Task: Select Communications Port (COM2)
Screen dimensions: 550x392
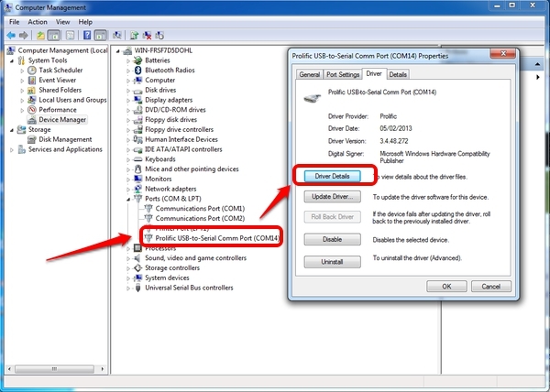Action: (x=200, y=218)
